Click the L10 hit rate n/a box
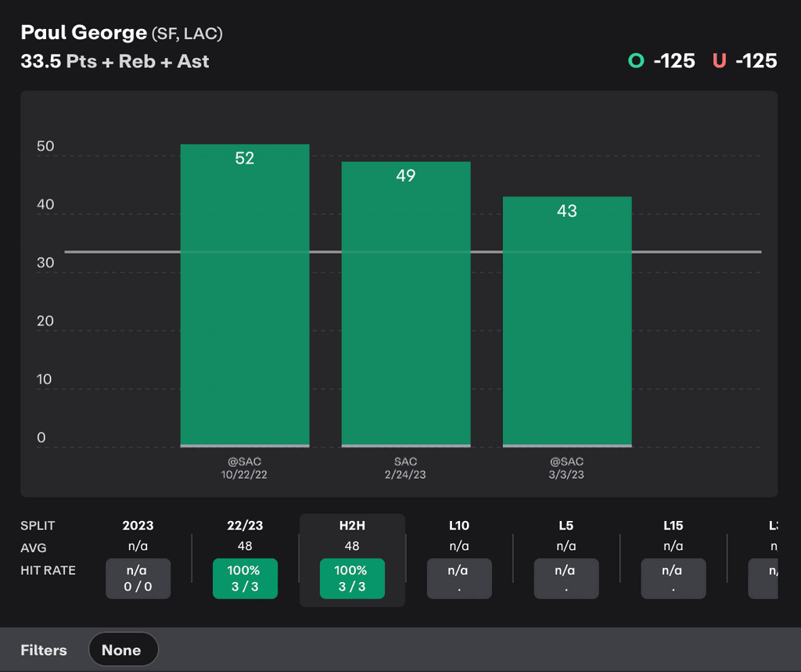The width and height of the screenshot is (801, 672). (459, 578)
